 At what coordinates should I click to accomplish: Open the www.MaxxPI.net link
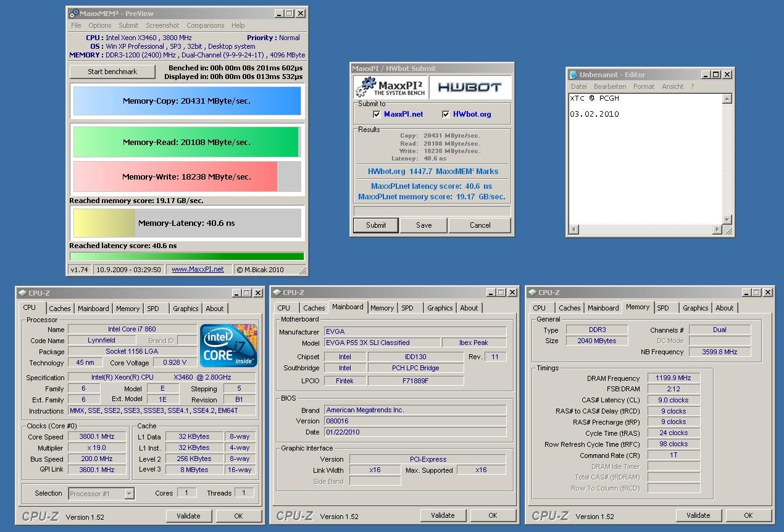[198, 270]
